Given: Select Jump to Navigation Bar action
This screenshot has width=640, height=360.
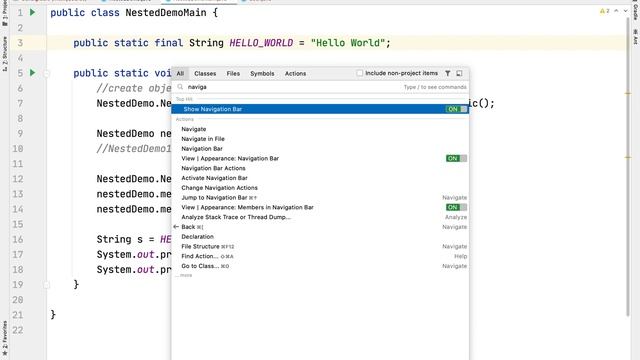Looking at the screenshot, I should [x=320, y=198].
